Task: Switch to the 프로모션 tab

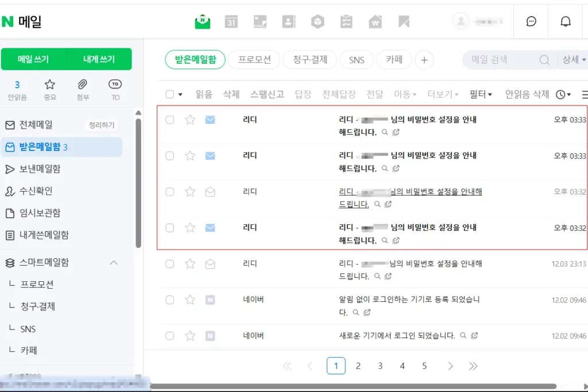Action: click(x=254, y=60)
